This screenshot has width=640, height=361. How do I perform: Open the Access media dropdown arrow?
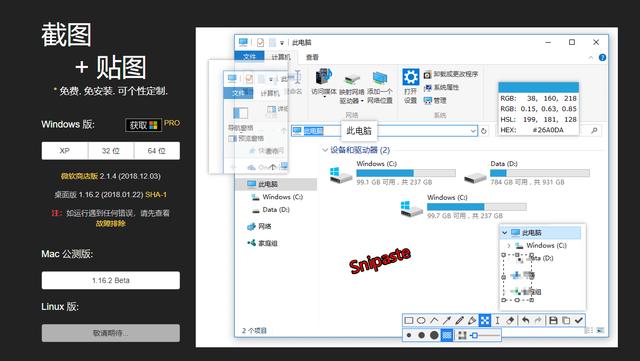[324, 97]
